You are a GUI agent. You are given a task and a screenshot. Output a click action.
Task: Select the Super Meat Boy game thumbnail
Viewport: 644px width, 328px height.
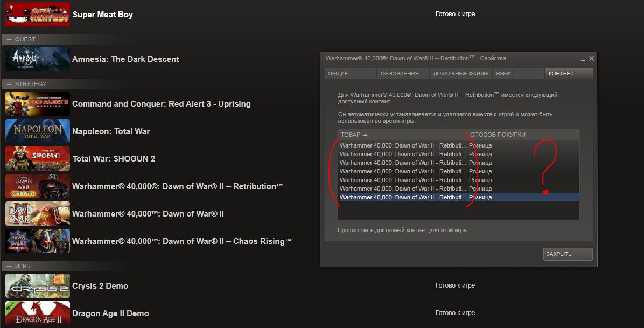pos(37,15)
